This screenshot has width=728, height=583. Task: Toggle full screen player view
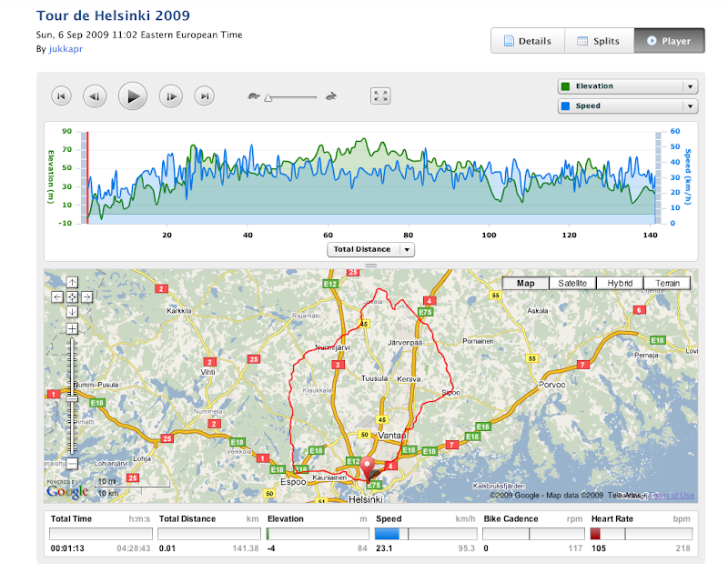[x=380, y=96]
